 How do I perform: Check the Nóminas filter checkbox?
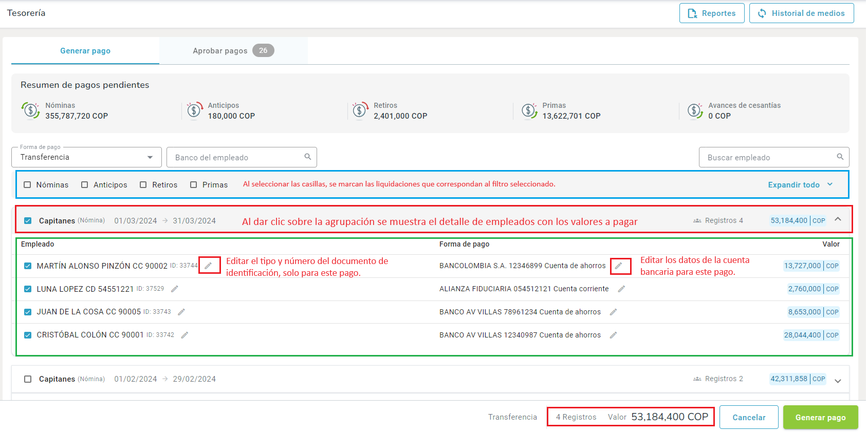click(x=27, y=184)
